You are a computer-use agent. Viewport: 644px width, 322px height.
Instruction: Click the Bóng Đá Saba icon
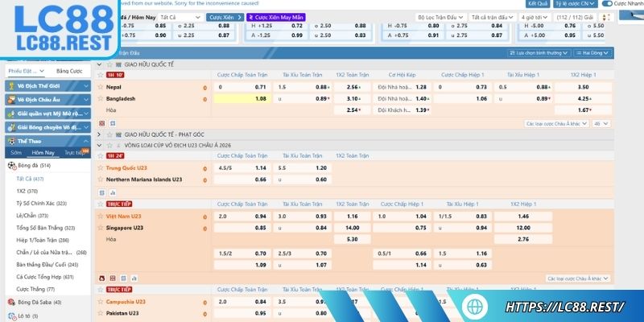(x=11, y=303)
